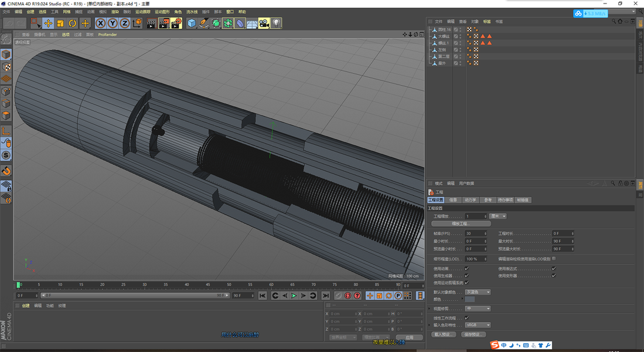This screenshot has width=644, height=352.
Task: Toggle the Y axis lock
Action: click(x=113, y=23)
